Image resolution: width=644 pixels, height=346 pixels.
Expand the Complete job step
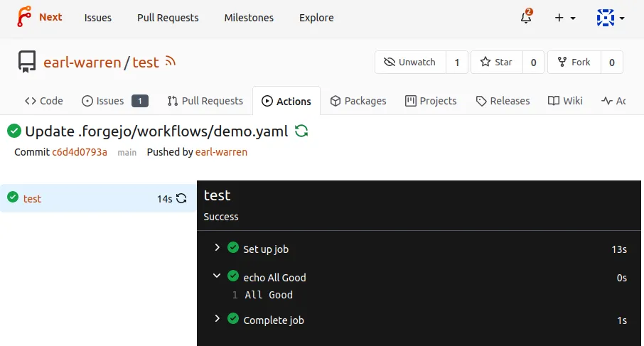[217, 319]
